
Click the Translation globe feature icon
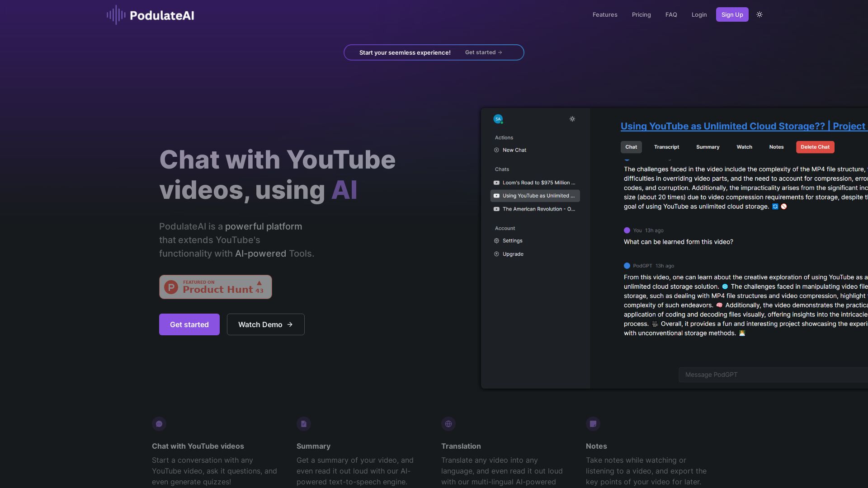448,424
